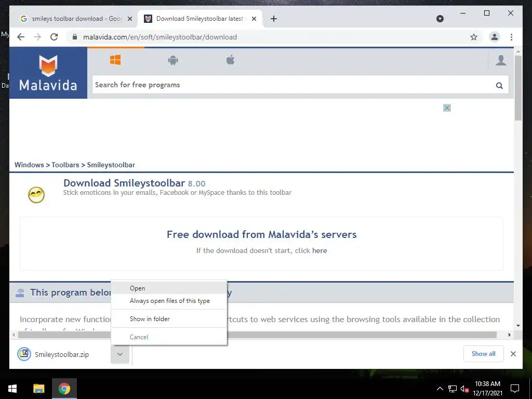Screen dimensions: 532x399
Task: Open network status tray icon
Action: coord(453,389)
